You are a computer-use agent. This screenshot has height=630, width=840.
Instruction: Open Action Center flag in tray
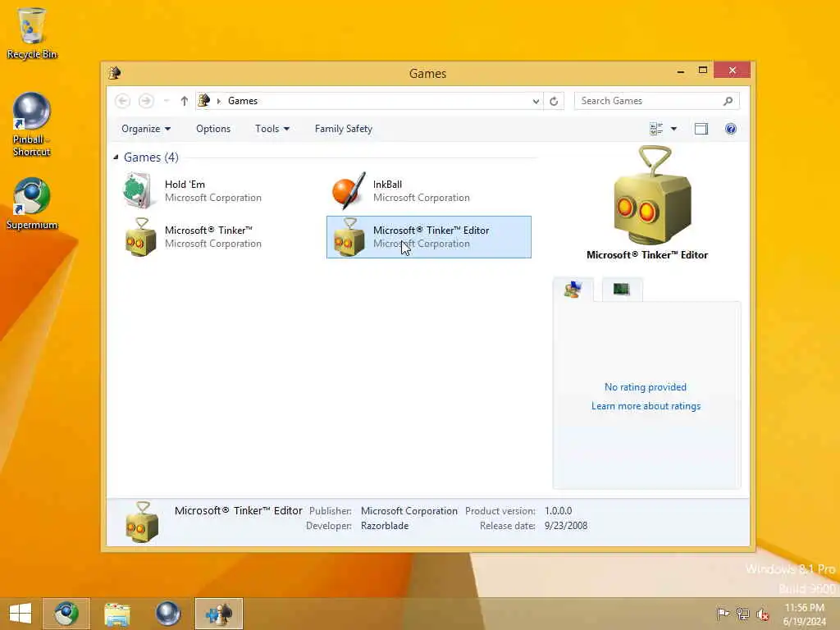pyautogui.click(x=723, y=614)
